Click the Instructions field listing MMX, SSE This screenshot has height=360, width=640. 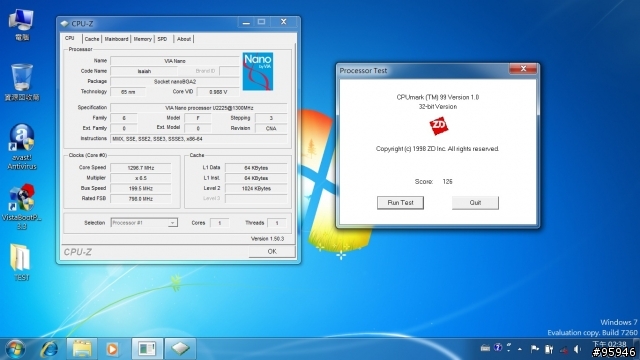point(199,139)
